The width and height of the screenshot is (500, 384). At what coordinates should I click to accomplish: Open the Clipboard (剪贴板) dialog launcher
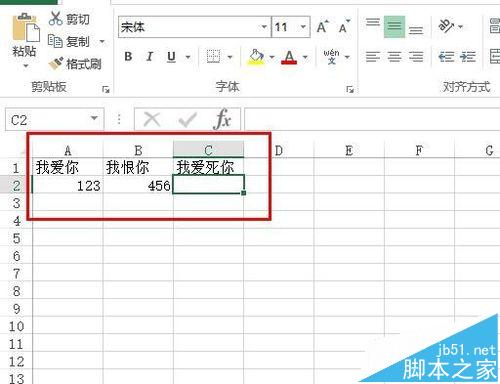(x=106, y=89)
